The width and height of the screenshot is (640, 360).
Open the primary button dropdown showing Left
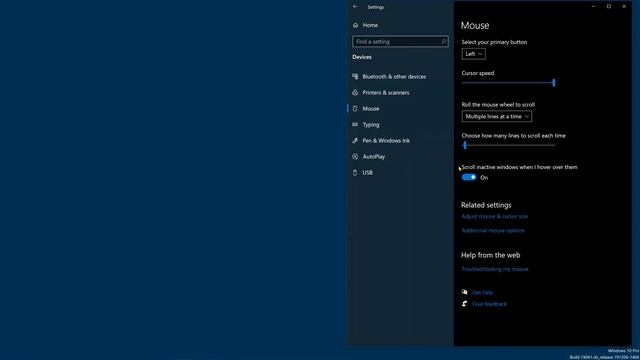click(473, 54)
